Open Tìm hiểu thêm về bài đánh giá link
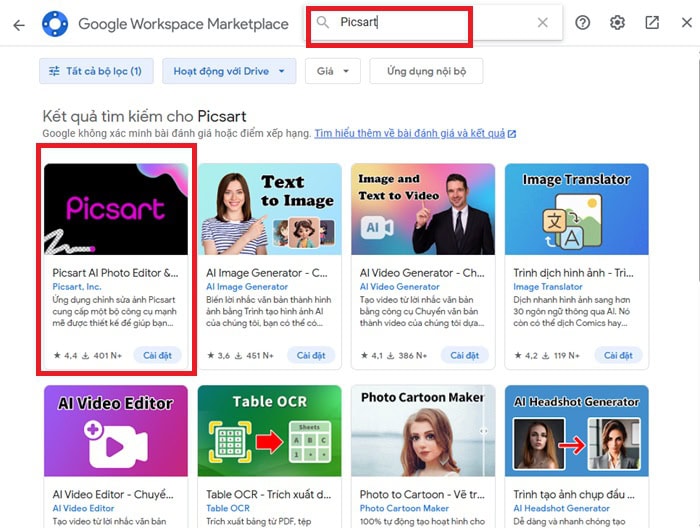 pos(415,133)
